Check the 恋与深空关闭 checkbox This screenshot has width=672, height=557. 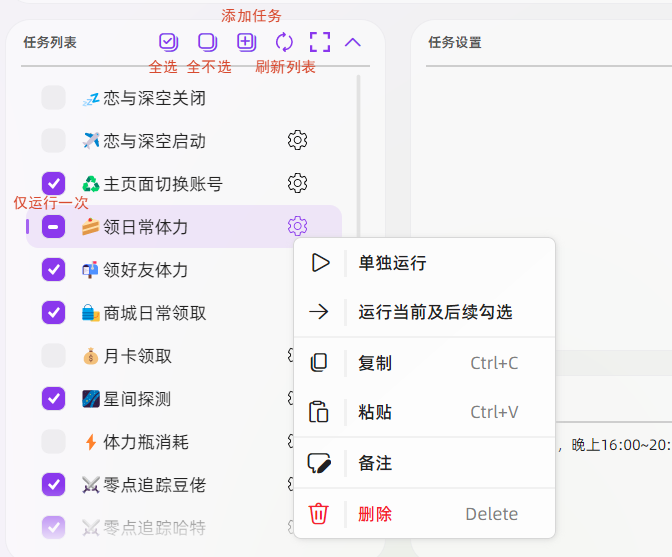point(54,98)
